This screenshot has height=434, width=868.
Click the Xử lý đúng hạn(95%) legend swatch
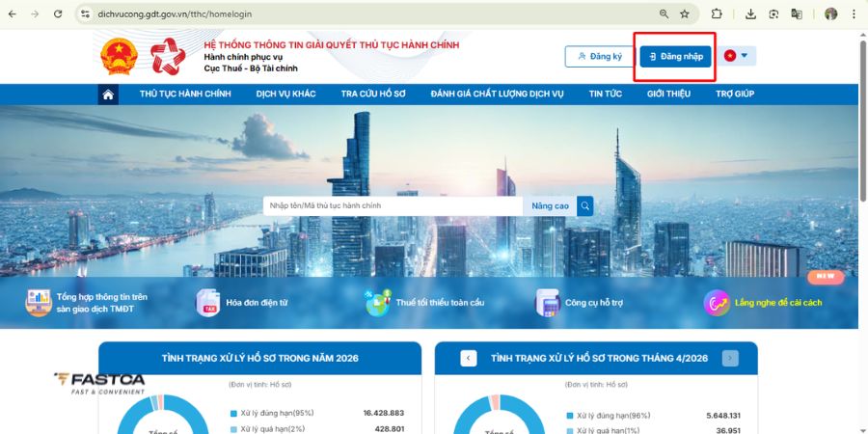[233, 413]
